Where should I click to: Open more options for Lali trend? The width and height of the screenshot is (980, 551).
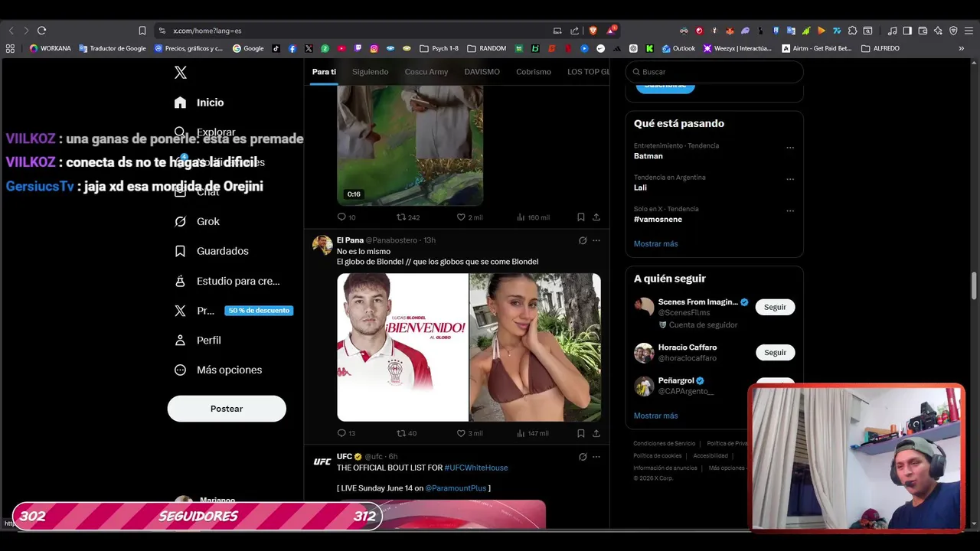pyautogui.click(x=790, y=179)
